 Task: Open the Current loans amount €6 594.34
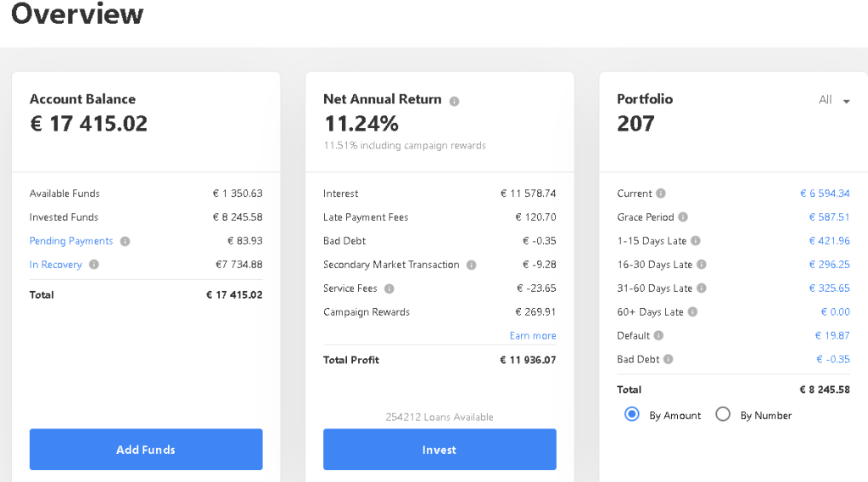click(x=825, y=193)
